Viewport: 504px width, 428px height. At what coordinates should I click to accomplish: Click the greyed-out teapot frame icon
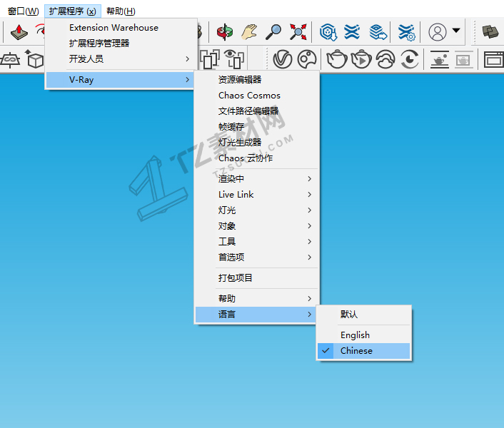click(x=463, y=59)
